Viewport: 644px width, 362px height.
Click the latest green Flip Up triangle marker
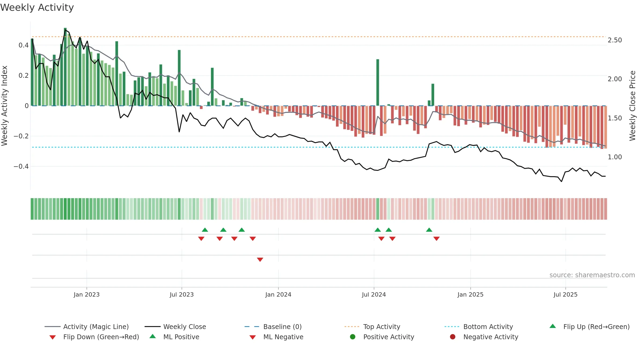(x=429, y=230)
